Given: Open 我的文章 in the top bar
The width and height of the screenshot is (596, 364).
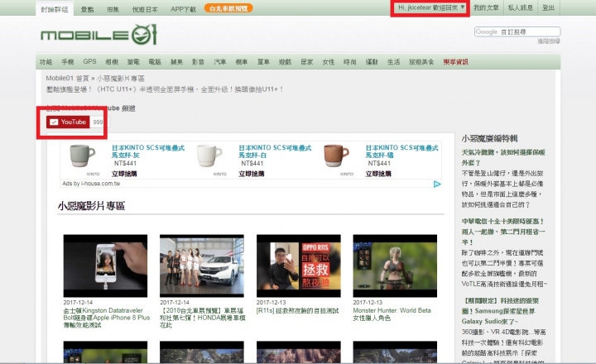Looking at the screenshot, I should click(x=486, y=7).
